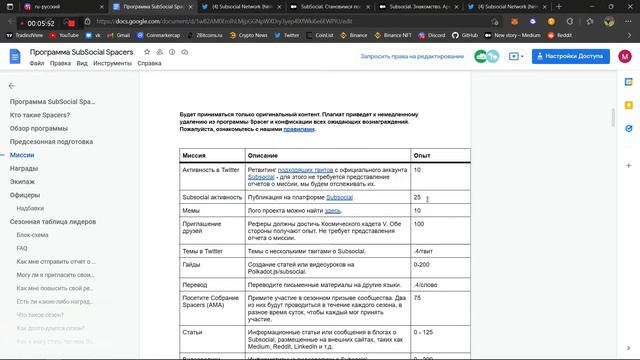Click Настройки Доступа share button

(571, 56)
